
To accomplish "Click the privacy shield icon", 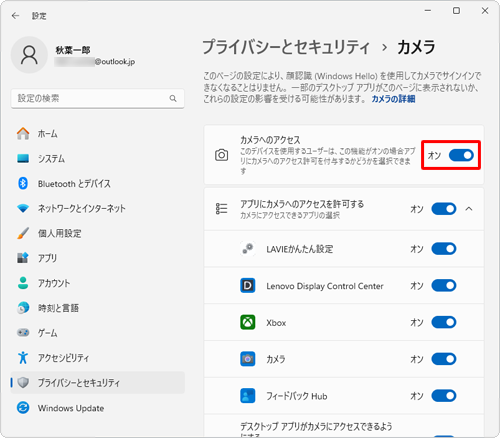I will [x=23, y=383].
